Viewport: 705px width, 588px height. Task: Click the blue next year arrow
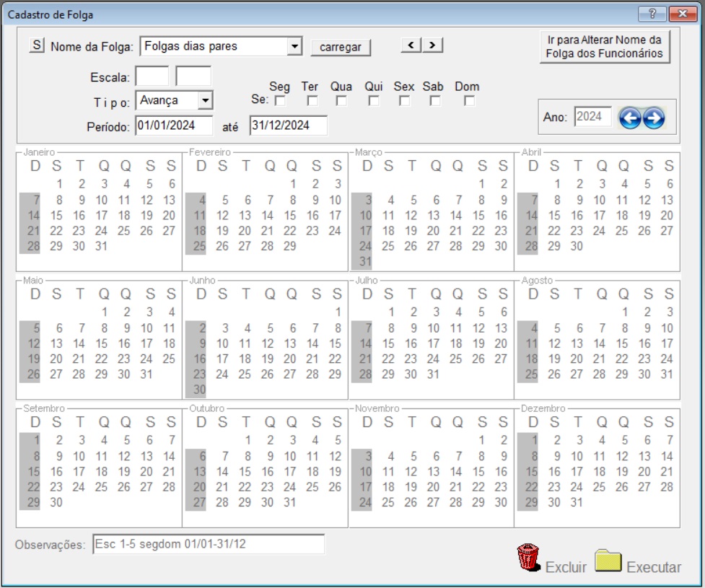point(654,118)
